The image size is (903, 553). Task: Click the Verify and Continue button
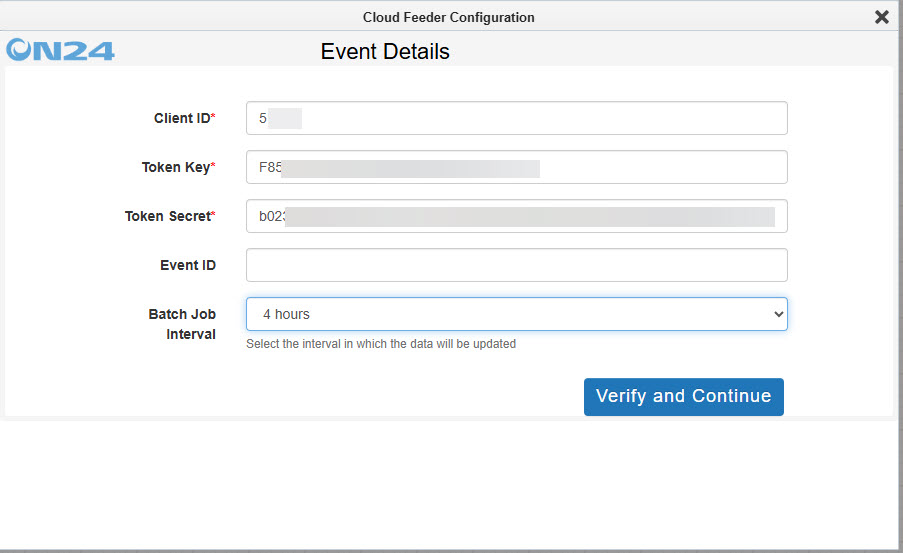684,396
